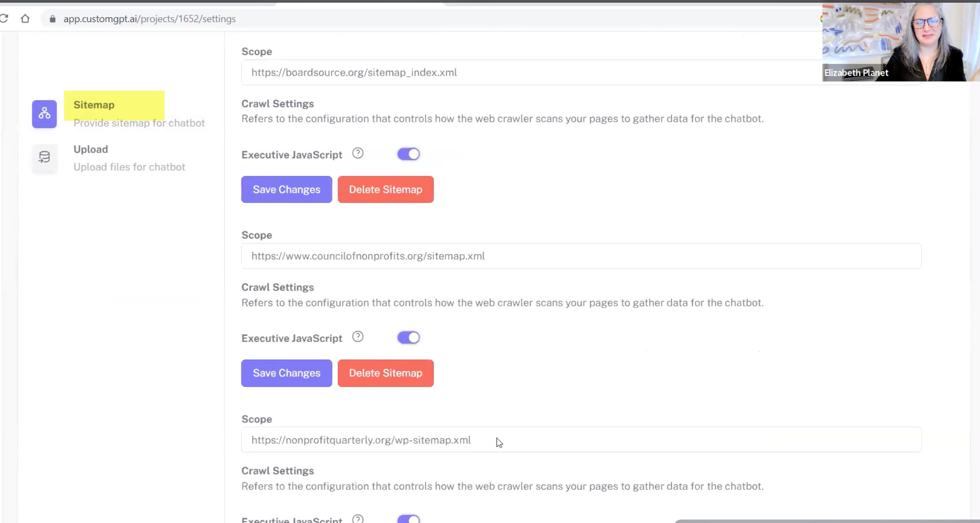Disable Executive JavaScript for boardsource.org sitemap
Image resolution: width=980 pixels, height=523 pixels.
(408, 154)
